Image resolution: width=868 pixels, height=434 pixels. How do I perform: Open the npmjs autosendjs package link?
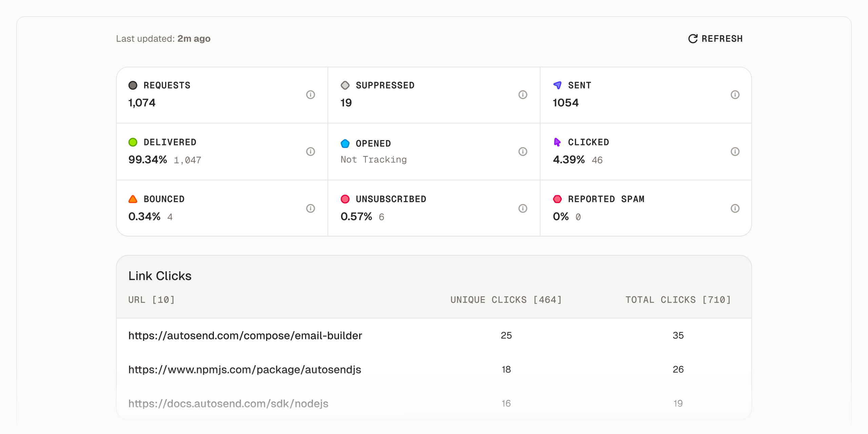(244, 370)
